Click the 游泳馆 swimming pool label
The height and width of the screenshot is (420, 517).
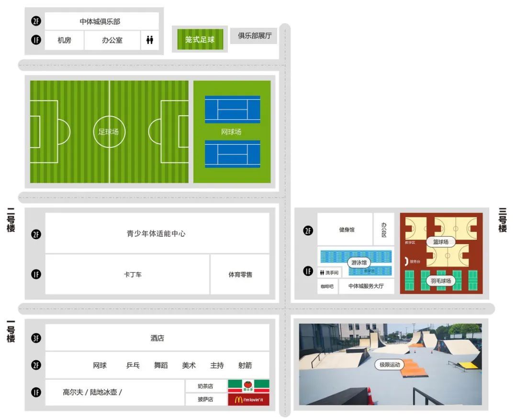point(359,263)
